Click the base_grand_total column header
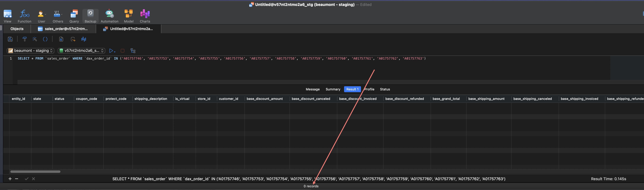 [446, 99]
